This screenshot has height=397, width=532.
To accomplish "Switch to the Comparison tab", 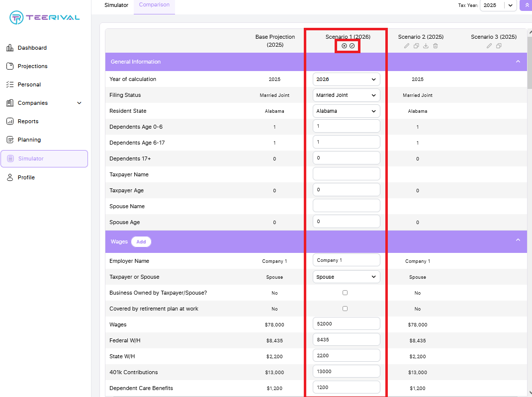I will click(x=154, y=5).
